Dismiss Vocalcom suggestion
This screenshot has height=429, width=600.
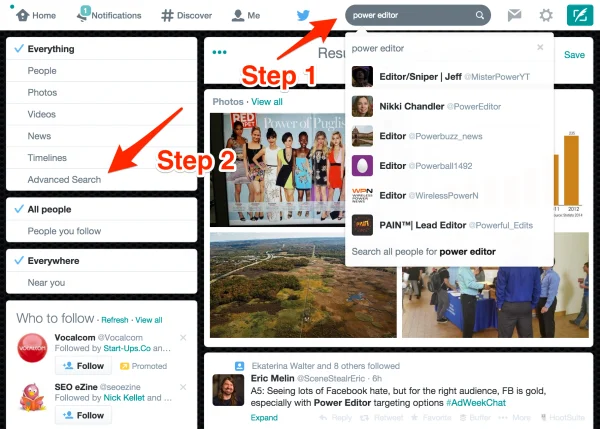pyautogui.click(x=183, y=338)
